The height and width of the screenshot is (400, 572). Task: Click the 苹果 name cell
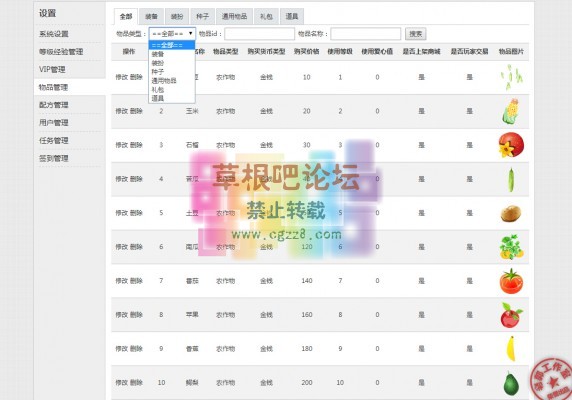point(192,315)
